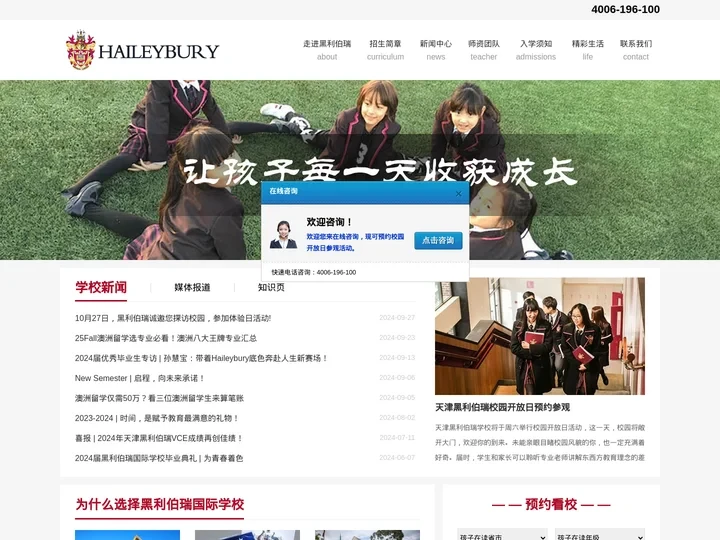Click the Haileybury logo
Image resolution: width=720 pixels, height=540 pixels.
(142, 50)
